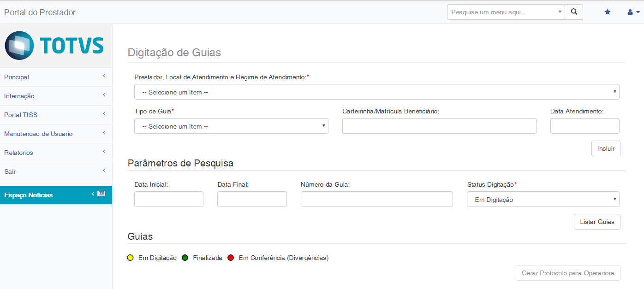Click the red Em Conferência status circle
Screen dimensions: 644x289
coord(231,258)
